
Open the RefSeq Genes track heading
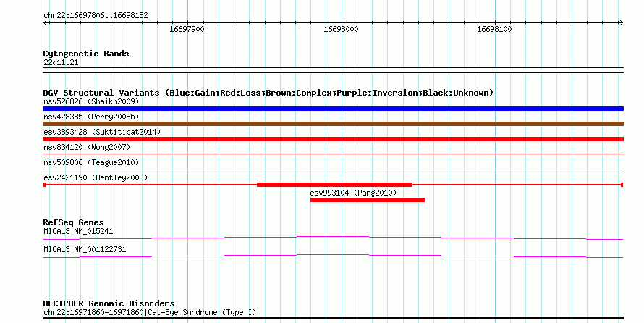tap(74, 222)
